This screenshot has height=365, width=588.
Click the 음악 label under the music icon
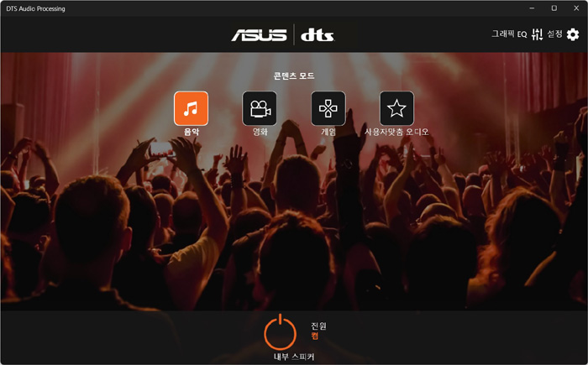click(x=192, y=132)
